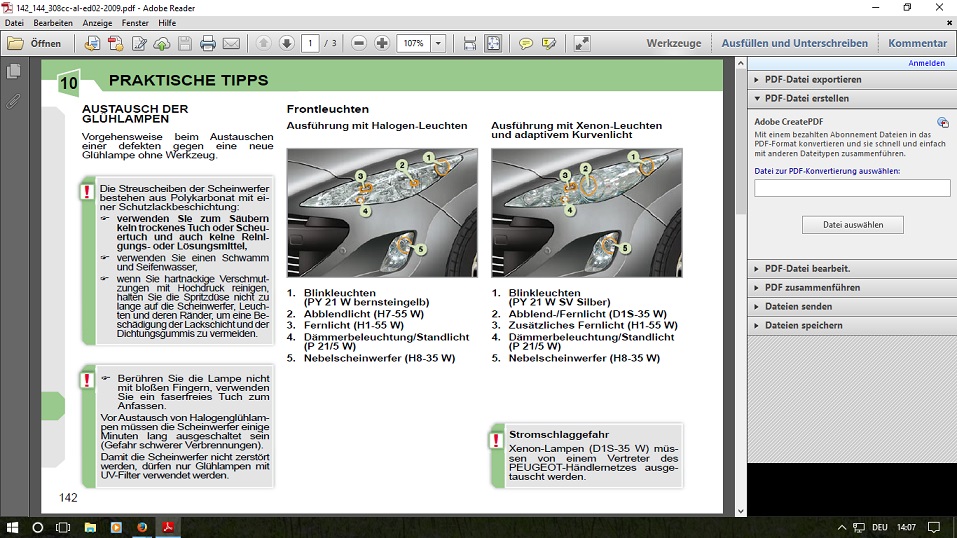Open Windows Start menu
957x538 pixels.
click(13, 527)
